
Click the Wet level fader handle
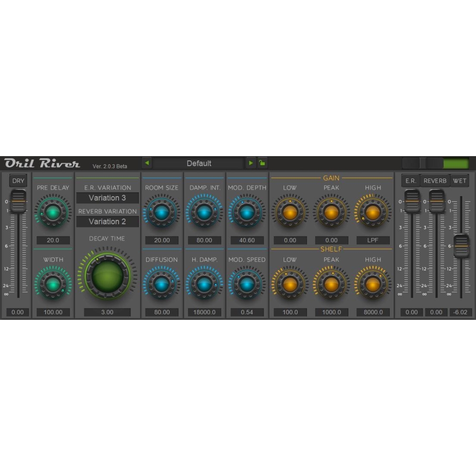[x=461, y=246]
